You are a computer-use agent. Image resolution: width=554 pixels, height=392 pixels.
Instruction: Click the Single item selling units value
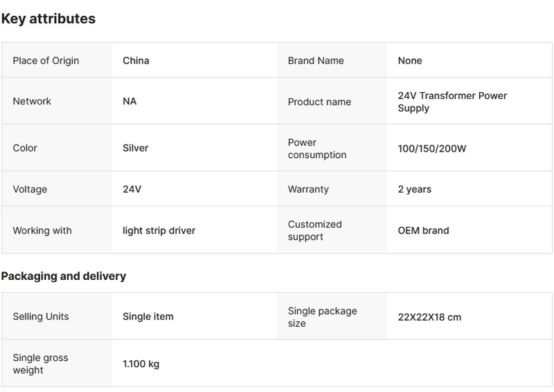click(x=148, y=317)
